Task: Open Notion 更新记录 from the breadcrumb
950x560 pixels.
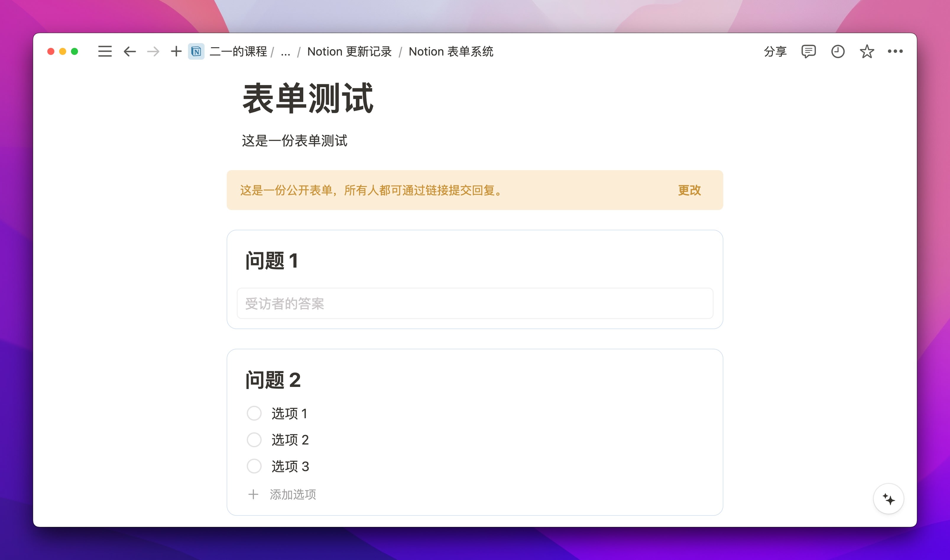Action: point(349,51)
